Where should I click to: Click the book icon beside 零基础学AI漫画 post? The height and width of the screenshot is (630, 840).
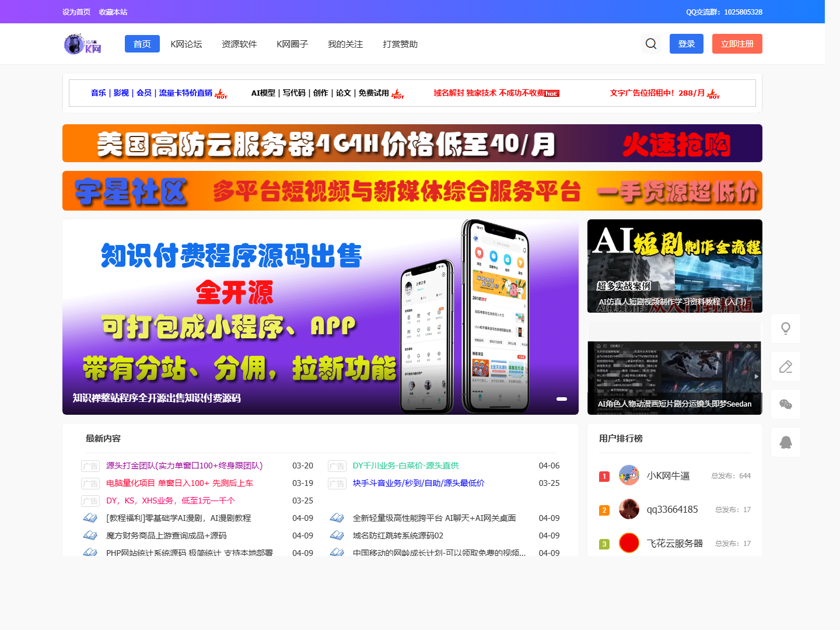(x=90, y=517)
